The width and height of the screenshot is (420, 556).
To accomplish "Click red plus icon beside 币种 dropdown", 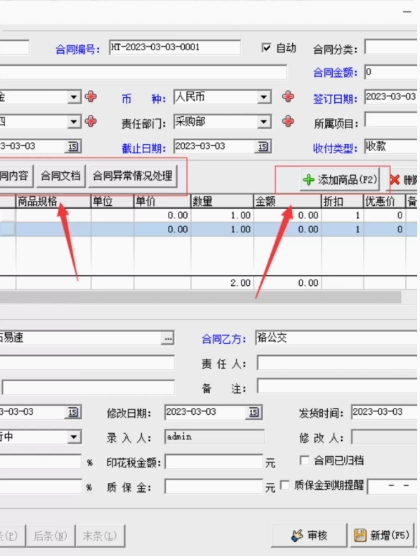I will (x=288, y=96).
